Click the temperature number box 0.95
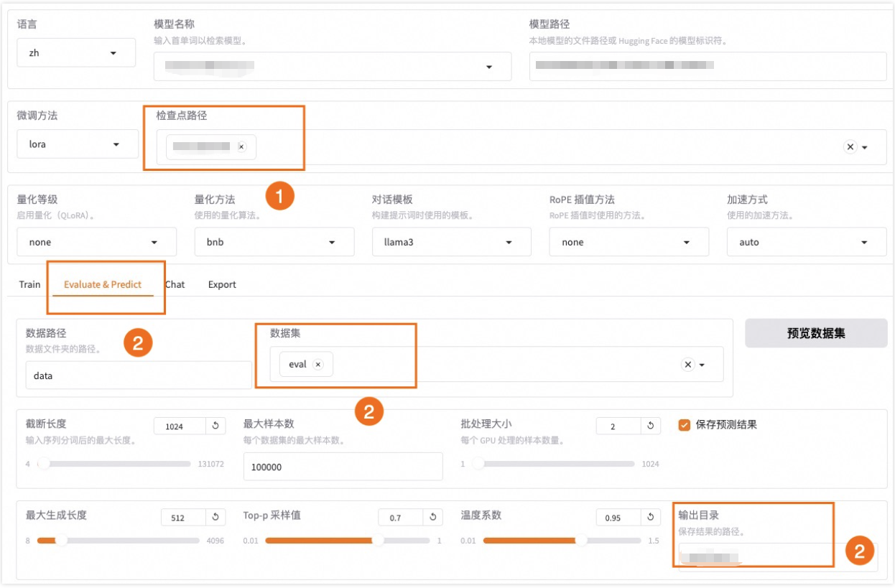The image size is (895, 588). point(619,517)
